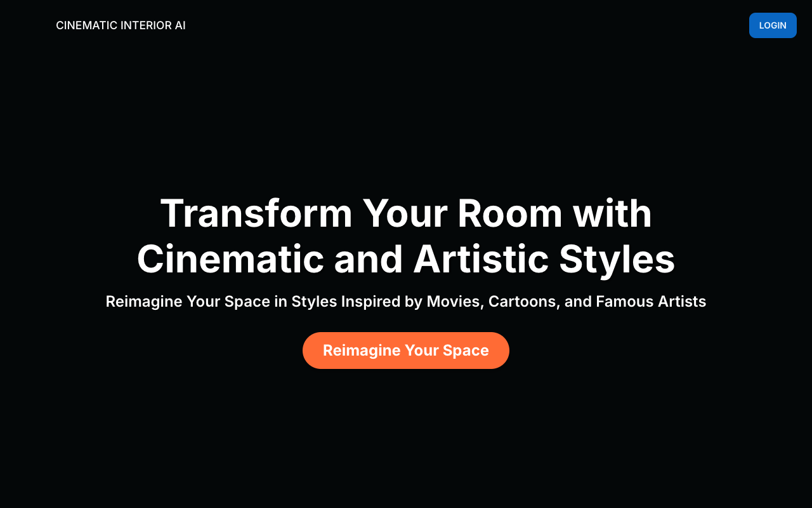This screenshot has width=812, height=508.
Task: Click the orange Reimagine Your Space button
Action: click(x=406, y=351)
